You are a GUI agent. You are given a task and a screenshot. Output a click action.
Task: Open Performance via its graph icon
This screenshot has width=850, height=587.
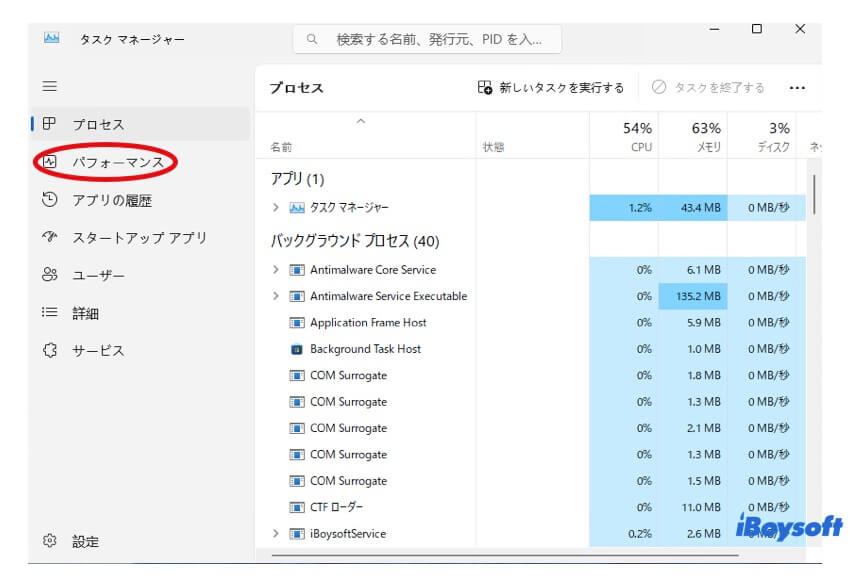pyautogui.click(x=49, y=162)
